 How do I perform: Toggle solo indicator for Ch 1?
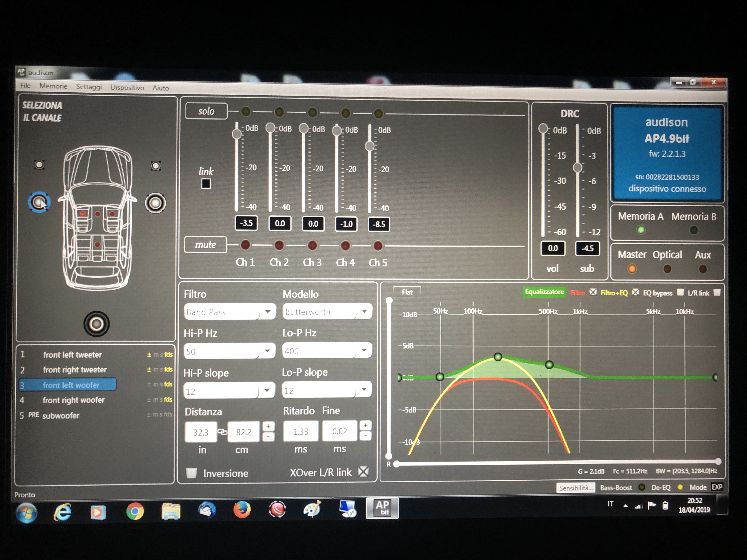(246, 111)
